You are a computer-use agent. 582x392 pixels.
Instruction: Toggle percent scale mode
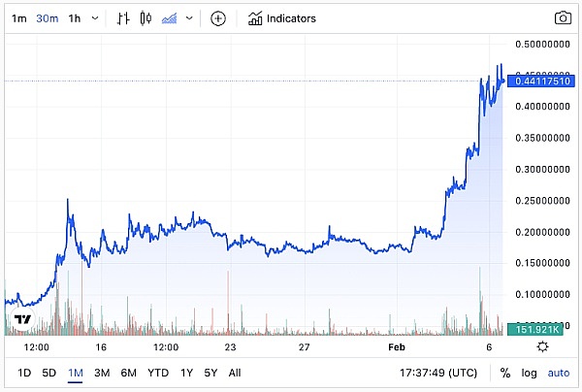505,373
